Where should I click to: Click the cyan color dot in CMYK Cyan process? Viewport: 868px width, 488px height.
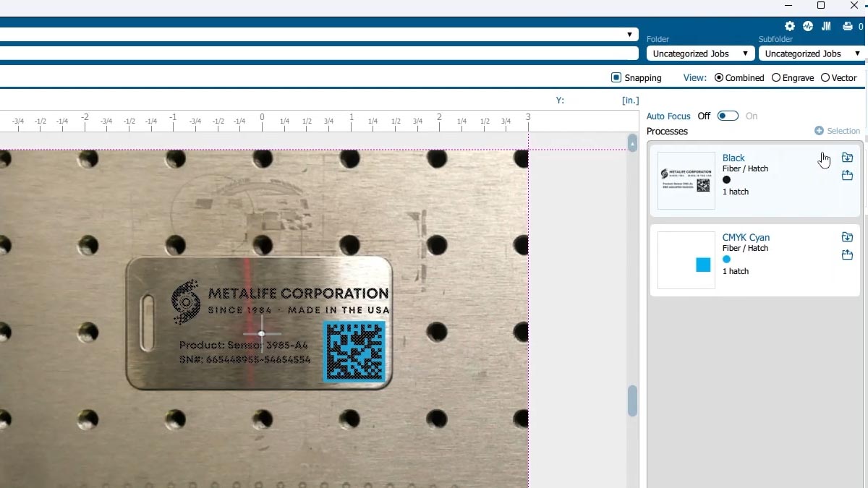tap(727, 260)
